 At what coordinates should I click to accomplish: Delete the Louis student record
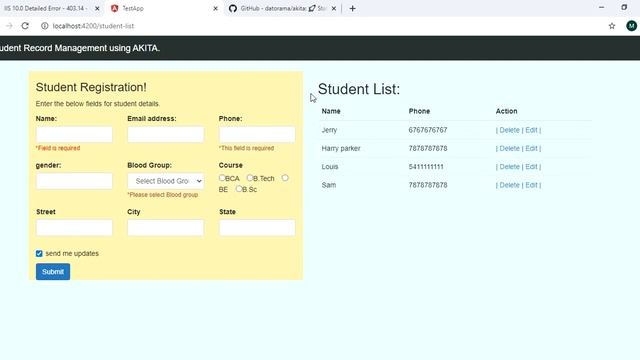[509, 167]
